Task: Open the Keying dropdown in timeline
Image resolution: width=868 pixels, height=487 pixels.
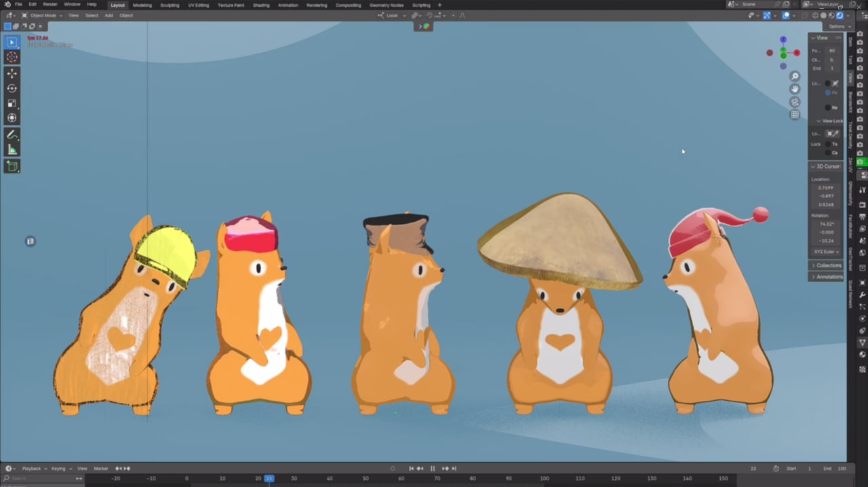Action: point(60,468)
